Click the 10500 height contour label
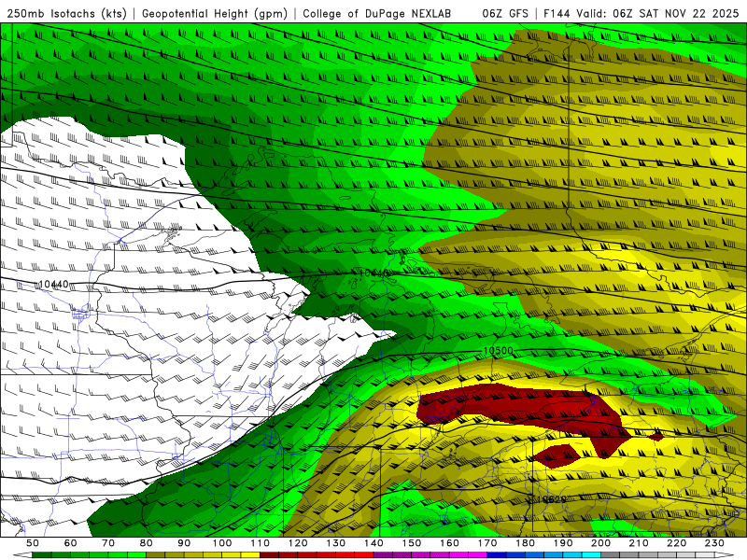The width and height of the screenshot is (747, 560). click(x=499, y=351)
